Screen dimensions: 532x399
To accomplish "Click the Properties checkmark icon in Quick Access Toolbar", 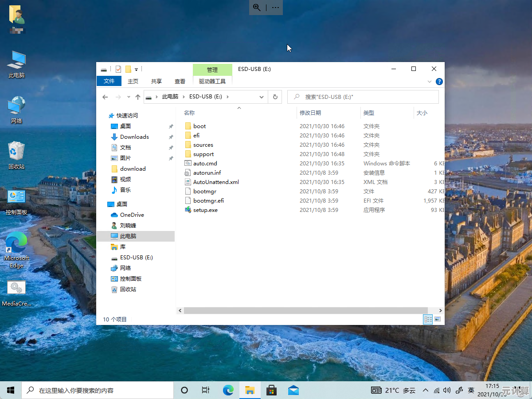I will 118,69.
